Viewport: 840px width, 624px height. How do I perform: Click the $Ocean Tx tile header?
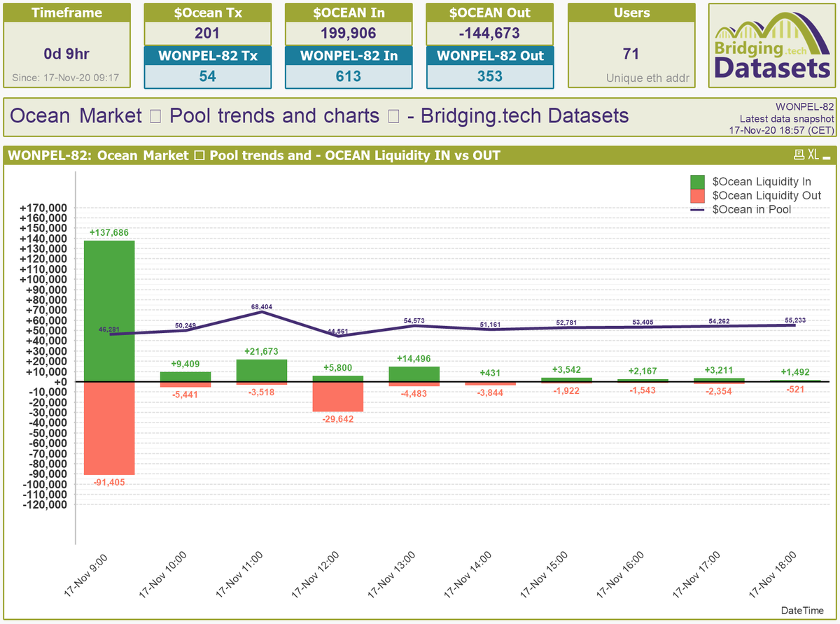pos(207,13)
